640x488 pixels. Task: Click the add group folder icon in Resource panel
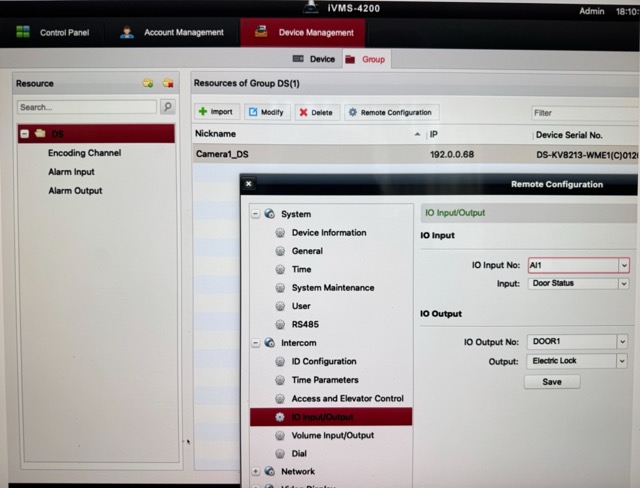tap(148, 83)
